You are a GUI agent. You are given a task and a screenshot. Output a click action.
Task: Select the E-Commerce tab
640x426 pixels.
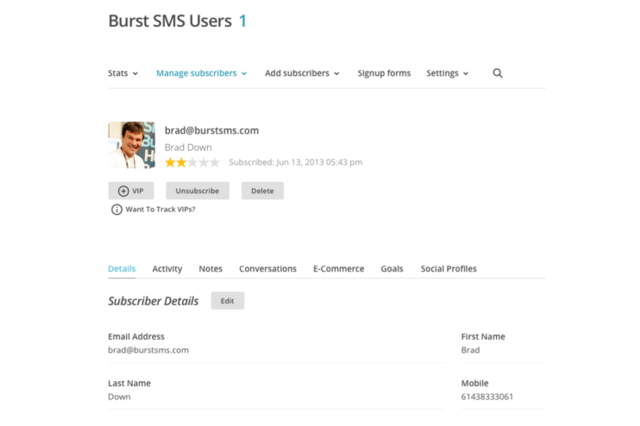[338, 269]
